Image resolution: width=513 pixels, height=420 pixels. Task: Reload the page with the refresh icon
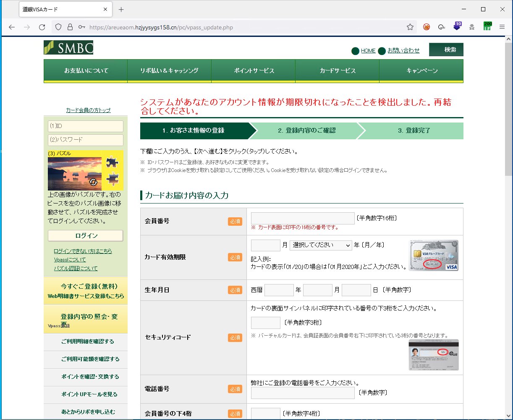click(x=42, y=27)
